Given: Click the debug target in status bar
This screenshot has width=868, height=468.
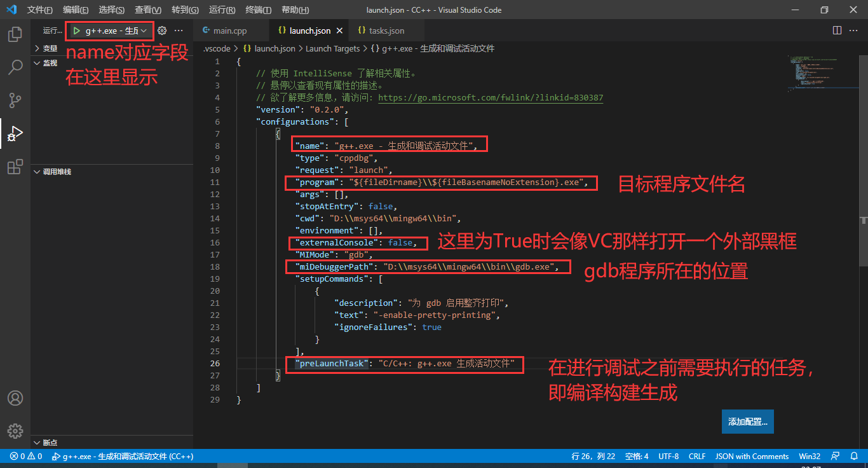Looking at the screenshot, I should 123,456.
